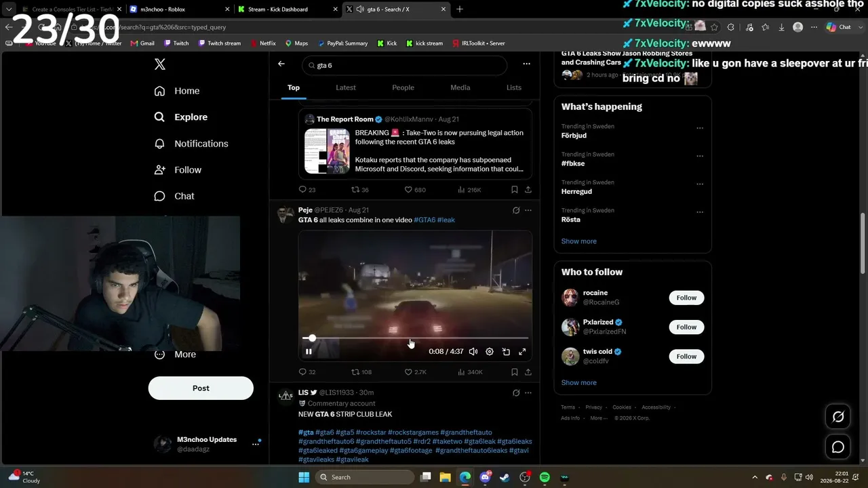Screen dimensions: 868x488
Task: Open video in picture-in-picture
Action: pos(506,352)
